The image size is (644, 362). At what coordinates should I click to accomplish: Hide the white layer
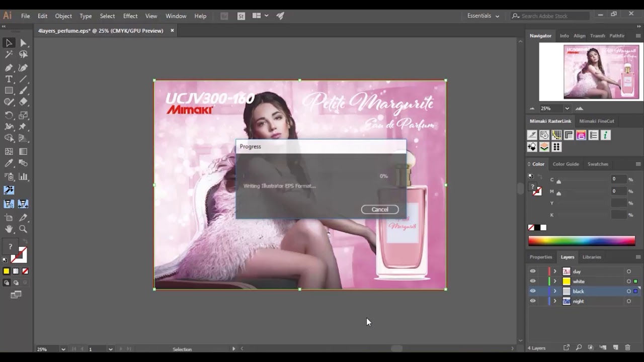click(533, 281)
